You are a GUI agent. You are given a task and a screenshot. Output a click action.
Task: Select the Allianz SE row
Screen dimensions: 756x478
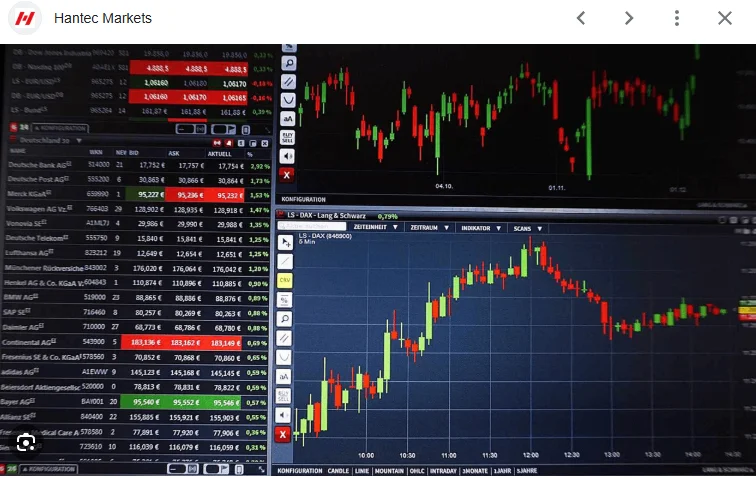coord(134,417)
